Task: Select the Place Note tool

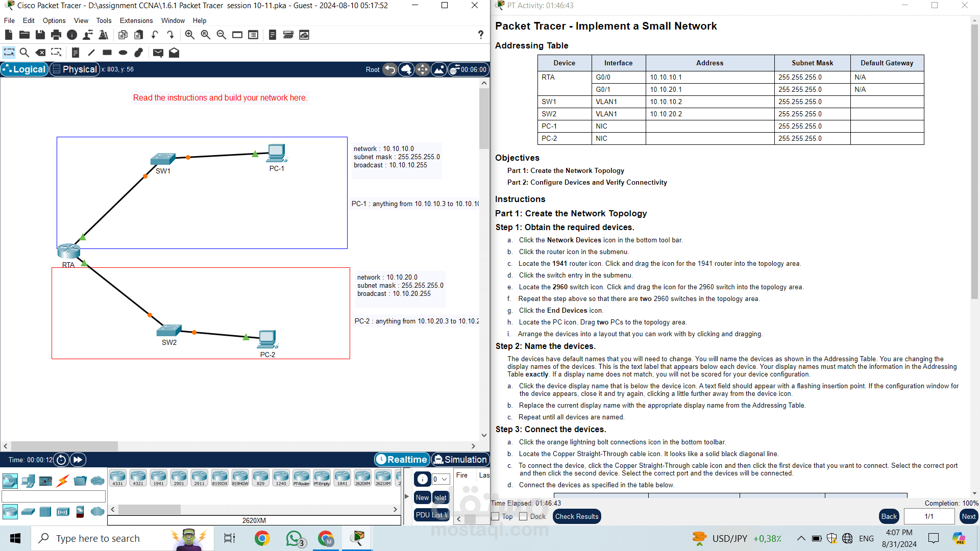Action: (x=76, y=53)
